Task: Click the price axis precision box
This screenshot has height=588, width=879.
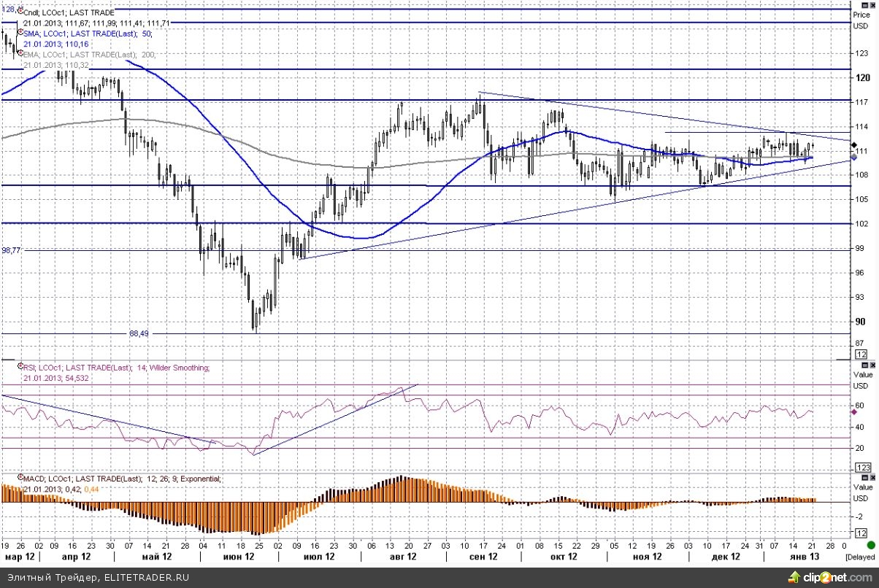Action: [861, 354]
